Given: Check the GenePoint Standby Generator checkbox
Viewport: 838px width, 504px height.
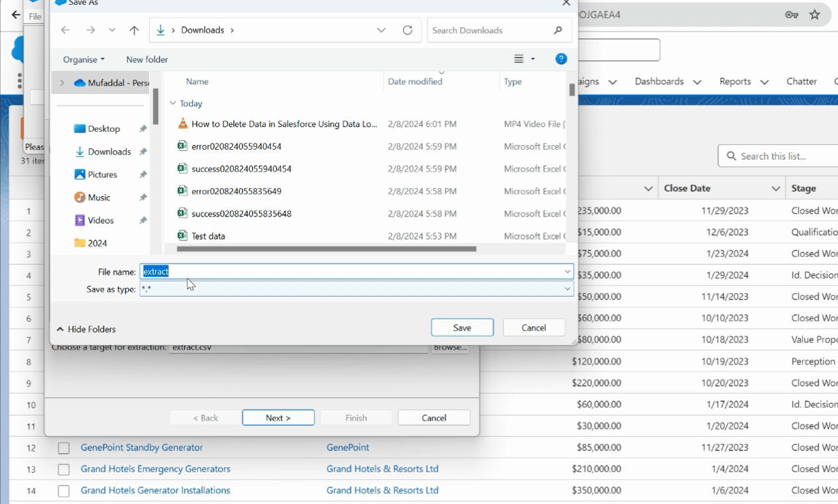Looking at the screenshot, I should (64, 448).
